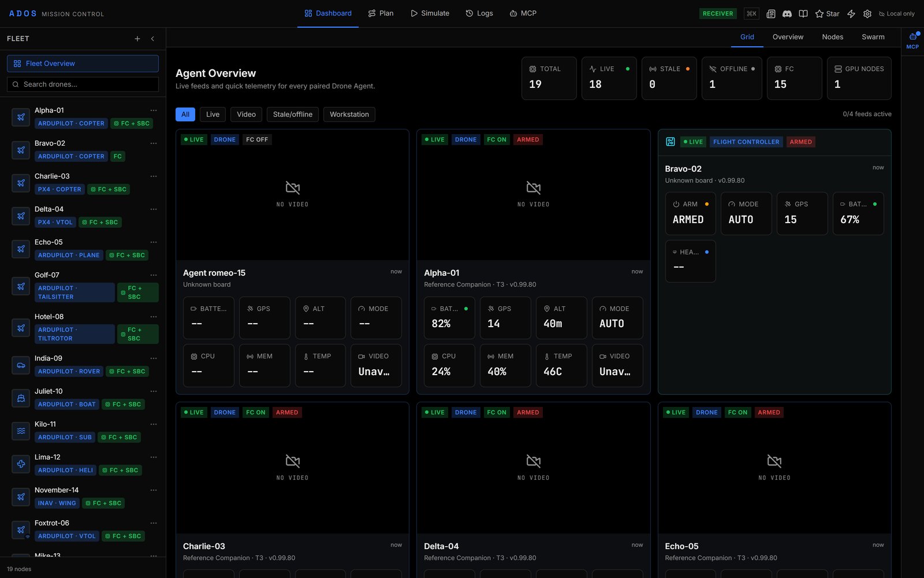
Task: Click the flight controller icon on Bravo-02 card
Action: (x=670, y=142)
